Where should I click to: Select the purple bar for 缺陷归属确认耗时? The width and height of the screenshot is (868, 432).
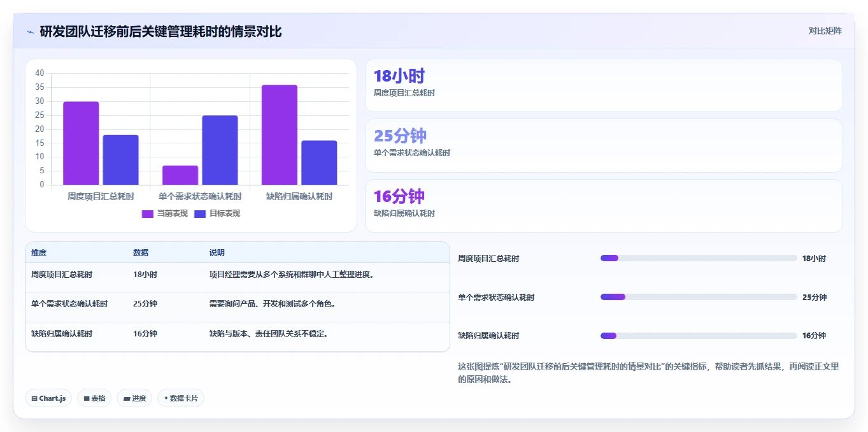(x=280, y=135)
